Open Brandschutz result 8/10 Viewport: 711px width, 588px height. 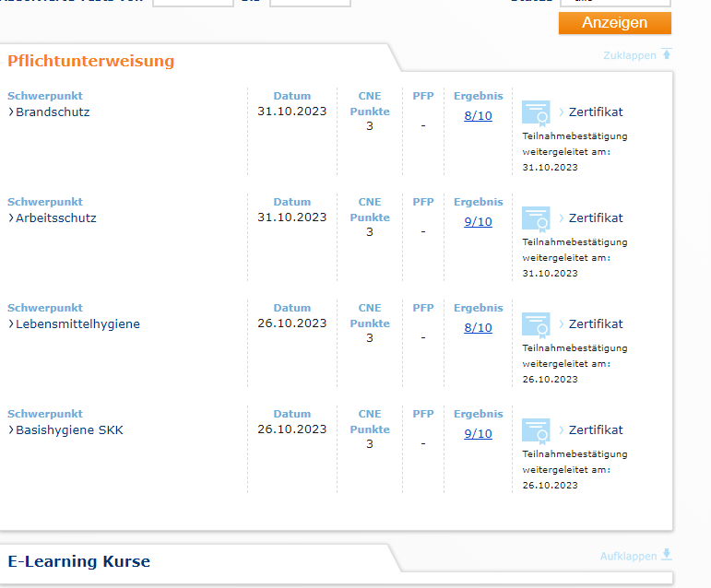pos(478,116)
